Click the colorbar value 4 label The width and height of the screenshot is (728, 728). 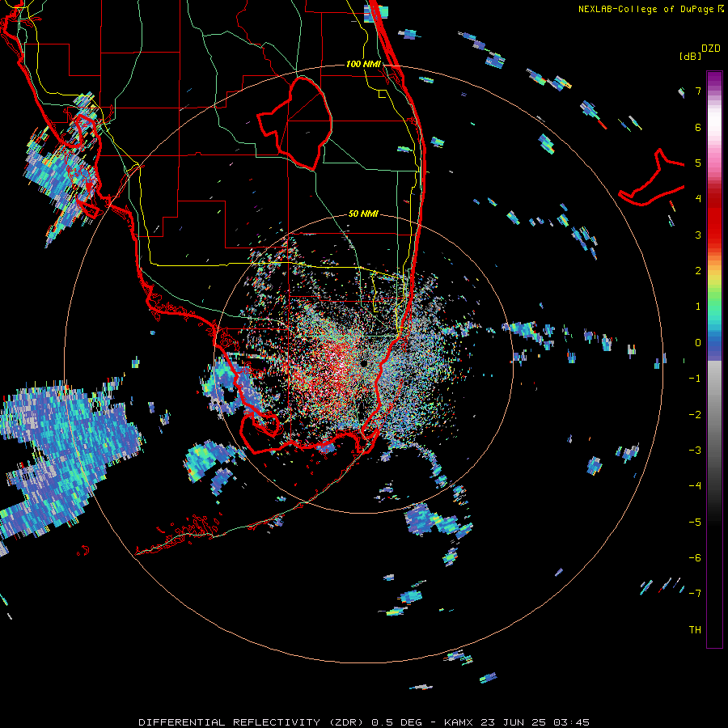tap(698, 199)
